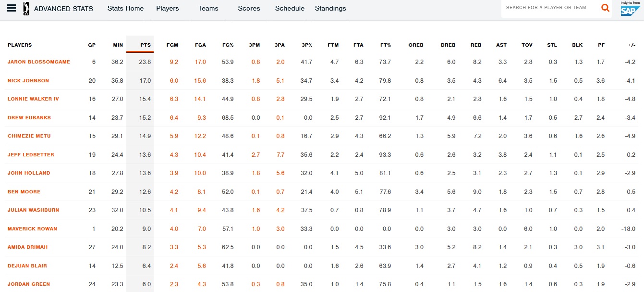Open Maverick Rowan's player profile

coord(32,229)
